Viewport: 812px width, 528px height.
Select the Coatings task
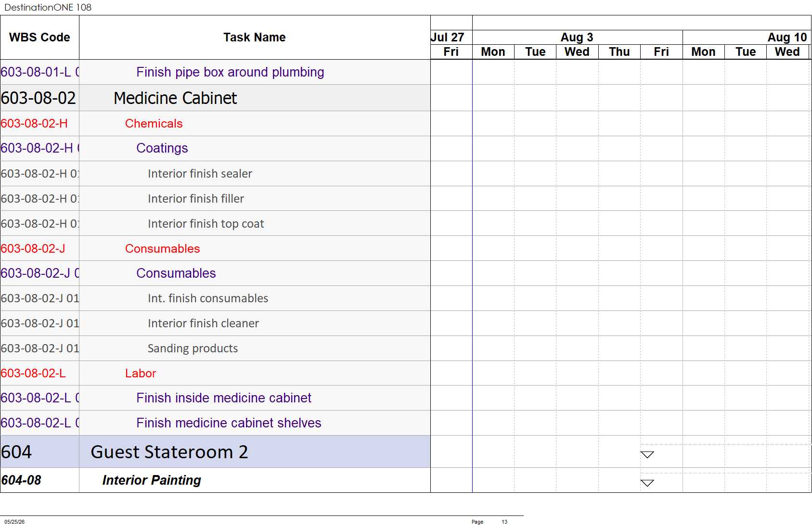162,148
